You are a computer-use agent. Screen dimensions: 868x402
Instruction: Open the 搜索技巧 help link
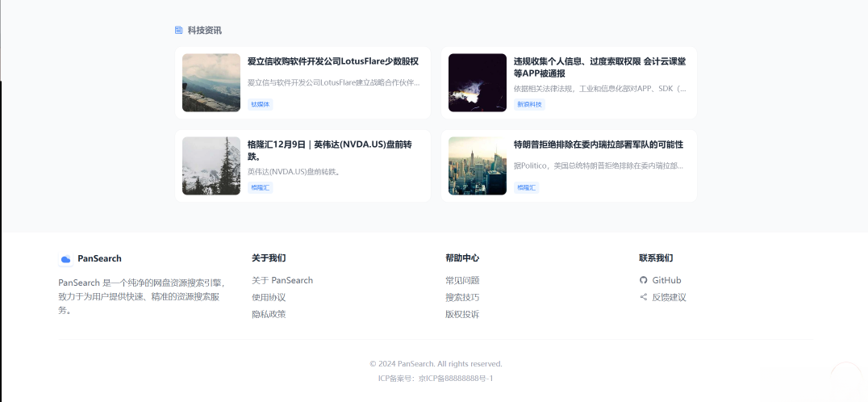click(x=462, y=297)
